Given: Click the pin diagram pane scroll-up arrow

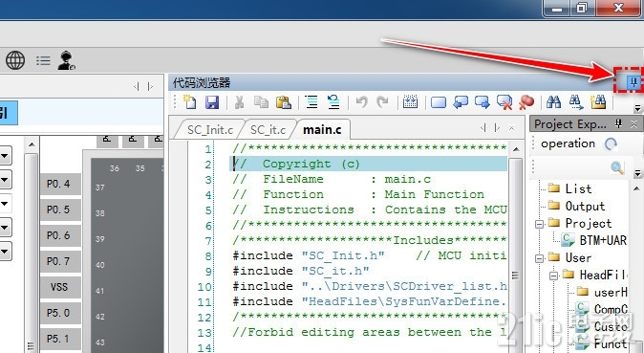Looking at the screenshot, I should [x=32, y=144].
